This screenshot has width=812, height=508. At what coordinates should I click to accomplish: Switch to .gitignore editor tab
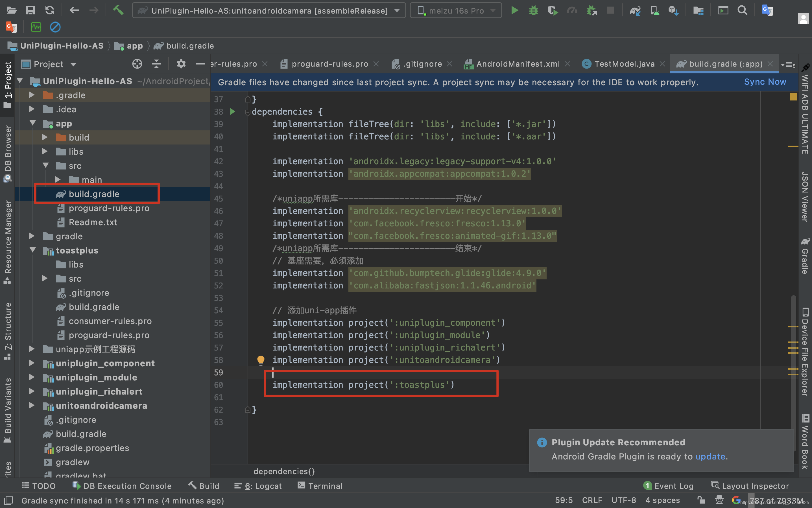coord(422,64)
